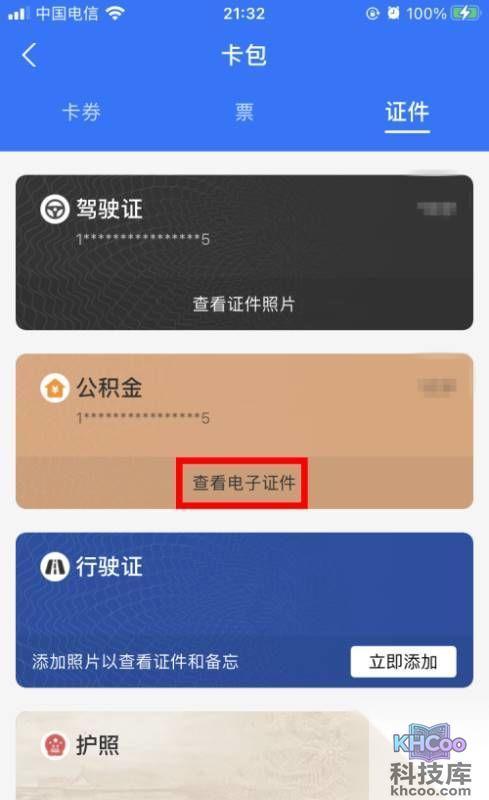
Task: Switch to the 票 tab
Action: (244, 112)
